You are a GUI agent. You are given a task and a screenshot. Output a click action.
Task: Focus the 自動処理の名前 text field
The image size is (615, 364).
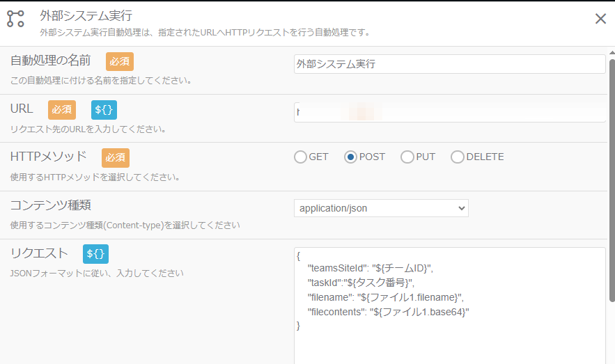tap(449, 64)
